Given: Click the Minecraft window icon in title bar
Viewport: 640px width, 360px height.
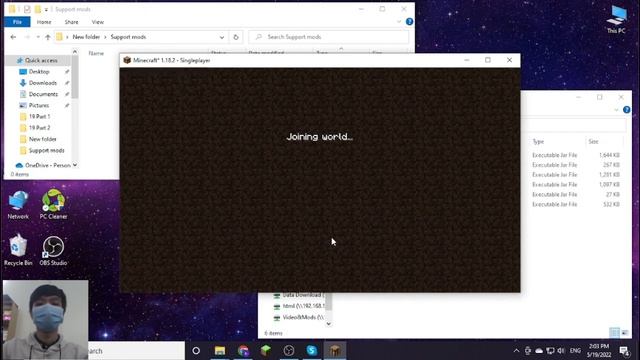Looking at the screenshot, I should click(127, 60).
